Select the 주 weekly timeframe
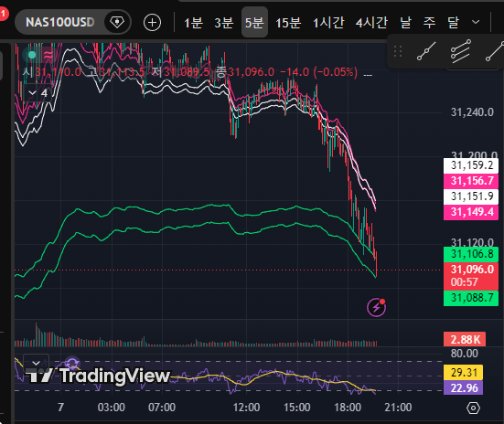504x424 pixels. pos(429,23)
